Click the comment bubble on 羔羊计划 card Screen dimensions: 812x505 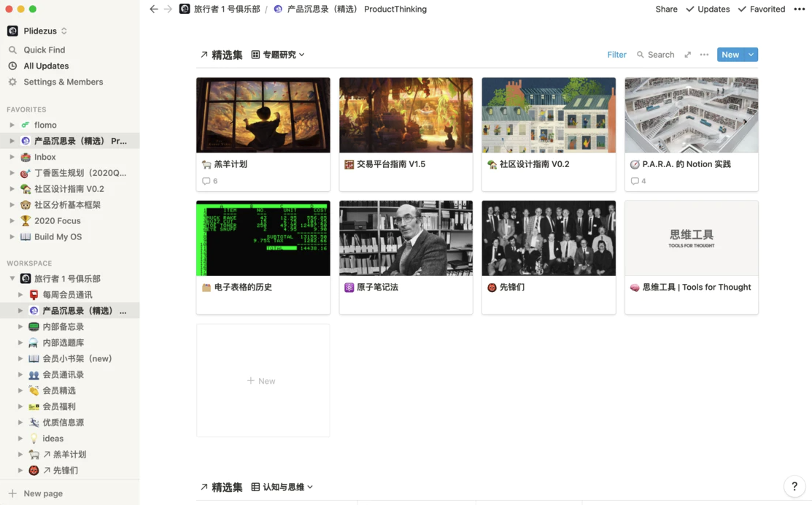point(206,181)
